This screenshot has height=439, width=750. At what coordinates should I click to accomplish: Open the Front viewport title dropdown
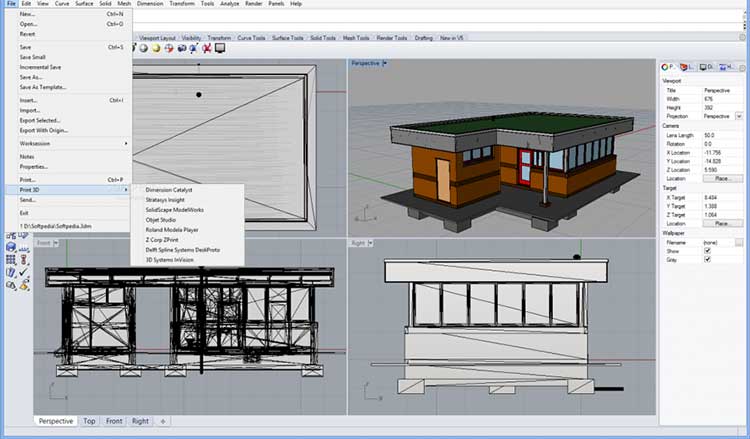point(56,243)
